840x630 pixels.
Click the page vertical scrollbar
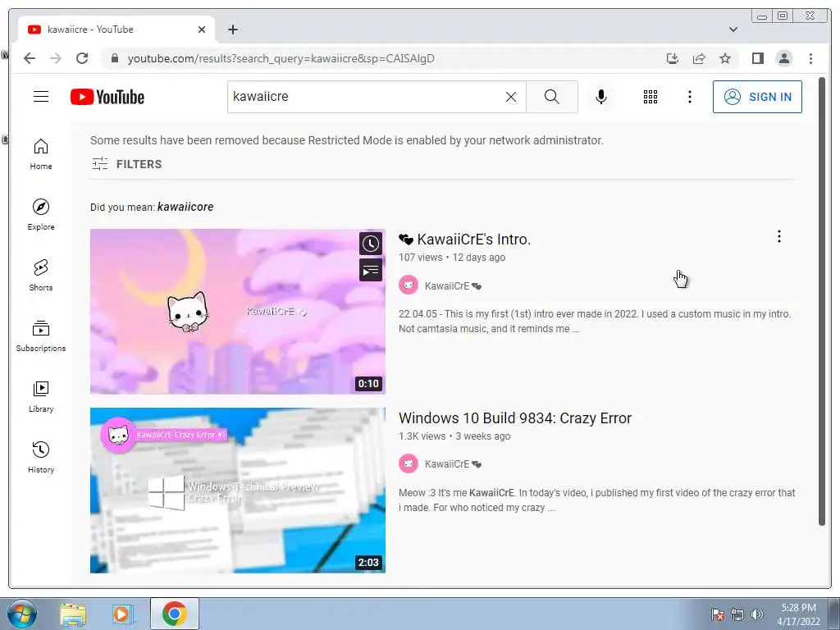click(x=822, y=301)
